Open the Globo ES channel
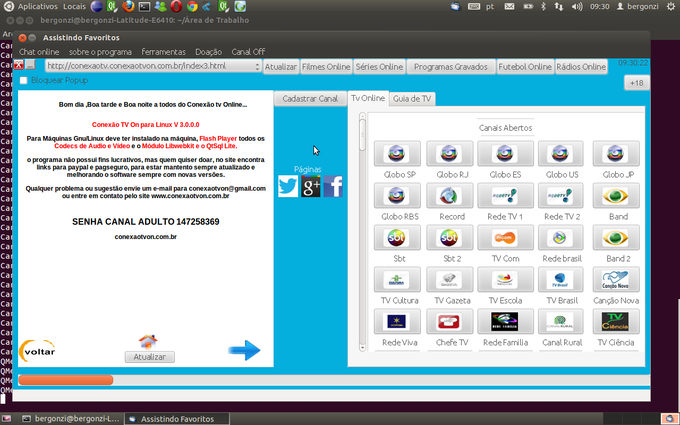Viewport: 680px width, 425px height. point(505,154)
